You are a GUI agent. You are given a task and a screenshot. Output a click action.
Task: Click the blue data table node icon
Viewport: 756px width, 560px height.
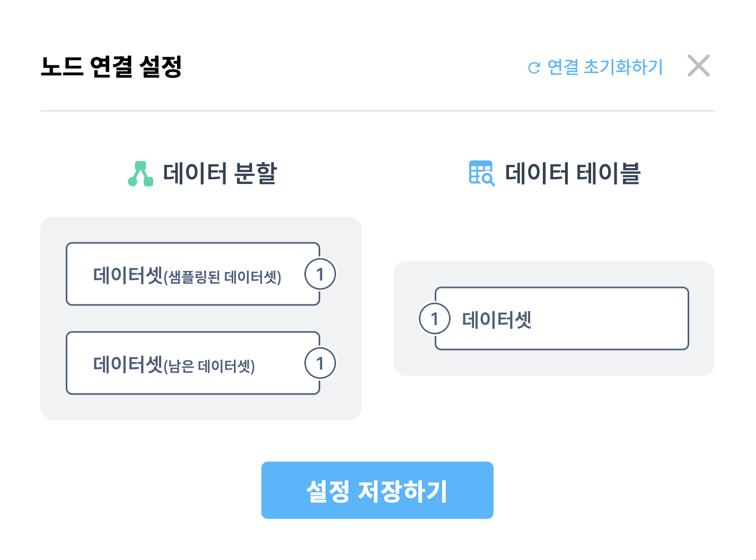[x=481, y=172]
